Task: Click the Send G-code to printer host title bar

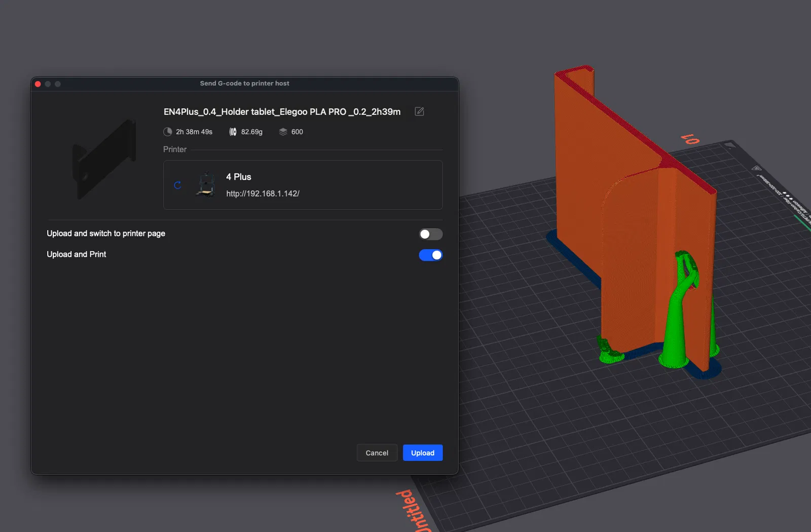Action: 245,84
